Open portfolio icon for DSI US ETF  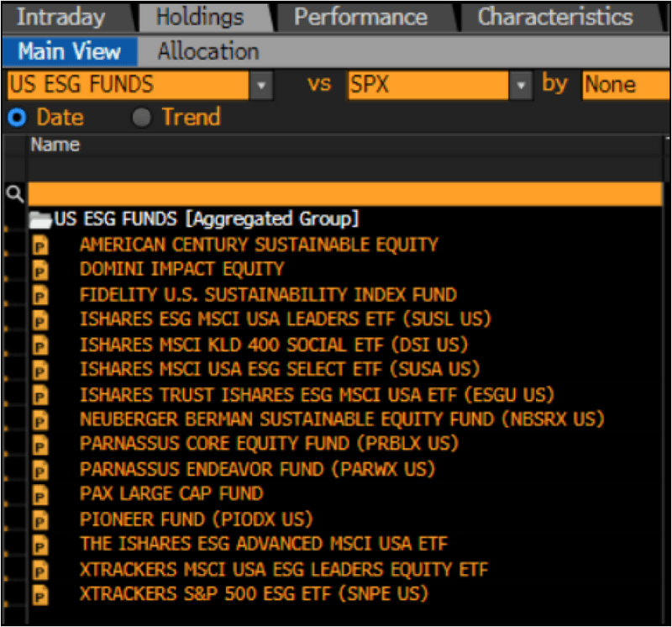39,345
